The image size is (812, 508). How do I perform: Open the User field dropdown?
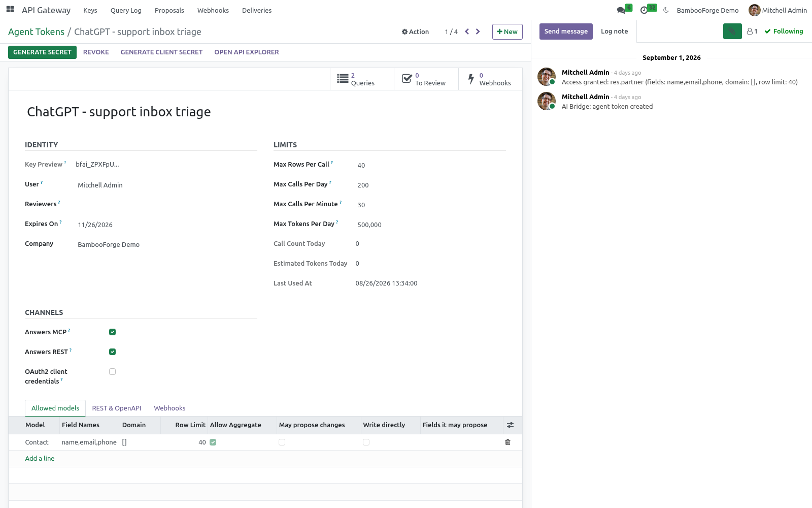165,185
